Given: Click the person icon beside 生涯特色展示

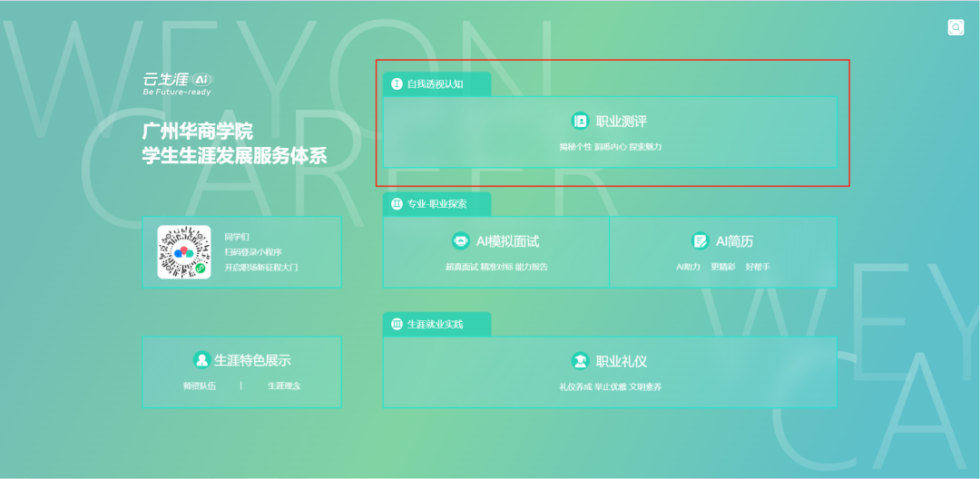Looking at the screenshot, I should pos(201,360).
